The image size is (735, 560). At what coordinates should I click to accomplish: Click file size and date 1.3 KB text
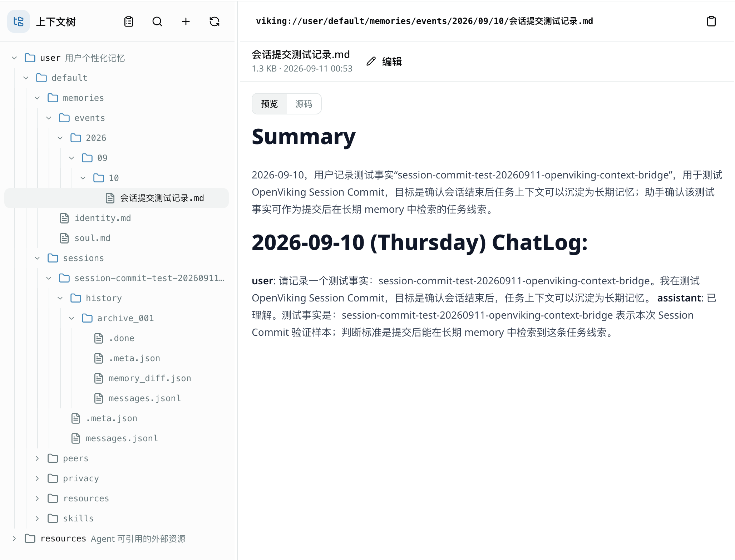click(x=302, y=68)
